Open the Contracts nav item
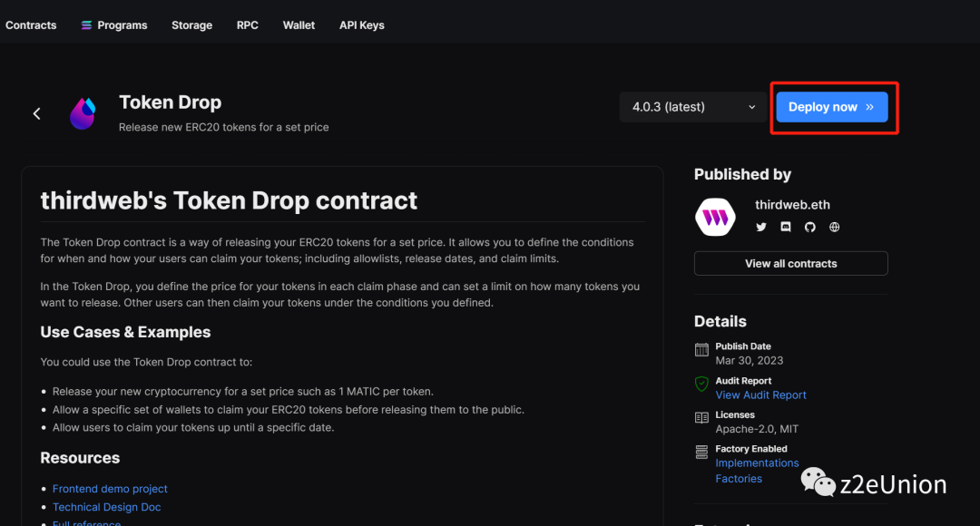Viewport: 980px width, 526px height. coord(31,25)
